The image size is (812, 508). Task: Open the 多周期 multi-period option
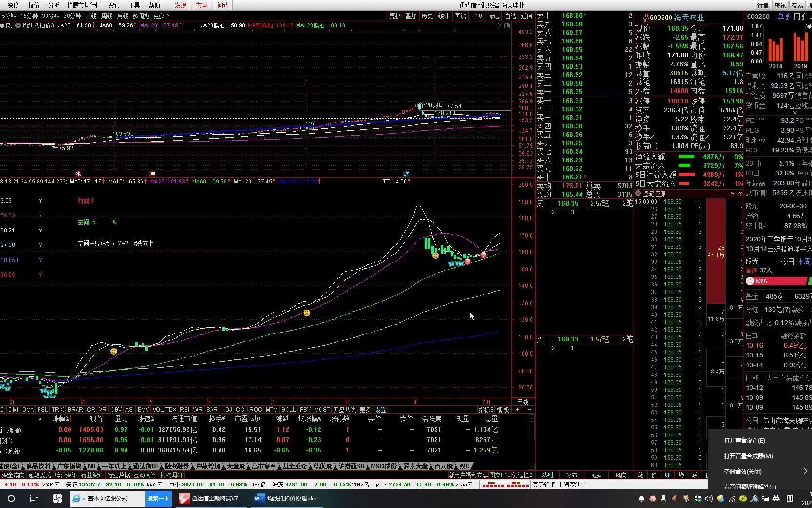coord(141,16)
